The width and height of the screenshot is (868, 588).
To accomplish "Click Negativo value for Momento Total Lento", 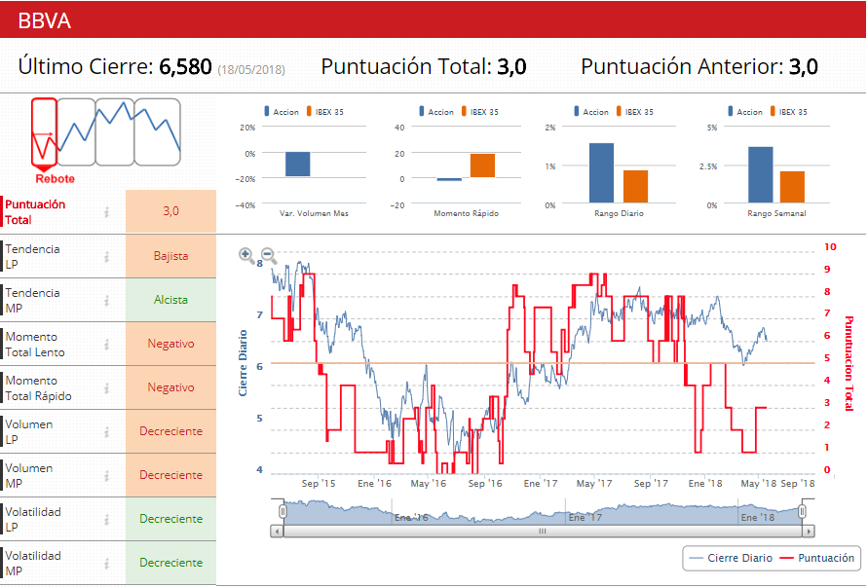I will click(x=171, y=344).
